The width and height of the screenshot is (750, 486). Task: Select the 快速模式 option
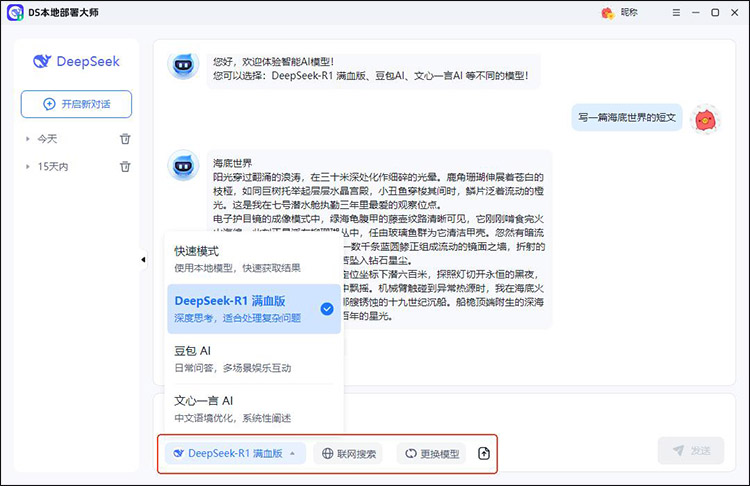(x=254, y=259)
